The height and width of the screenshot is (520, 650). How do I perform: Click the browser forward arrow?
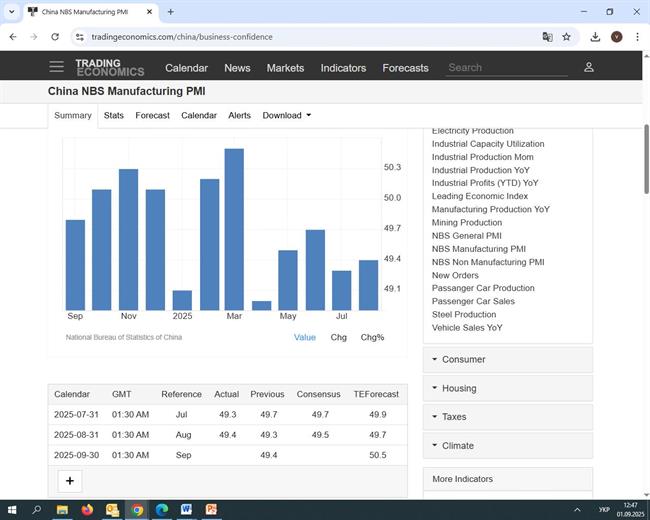coord(34,37)
